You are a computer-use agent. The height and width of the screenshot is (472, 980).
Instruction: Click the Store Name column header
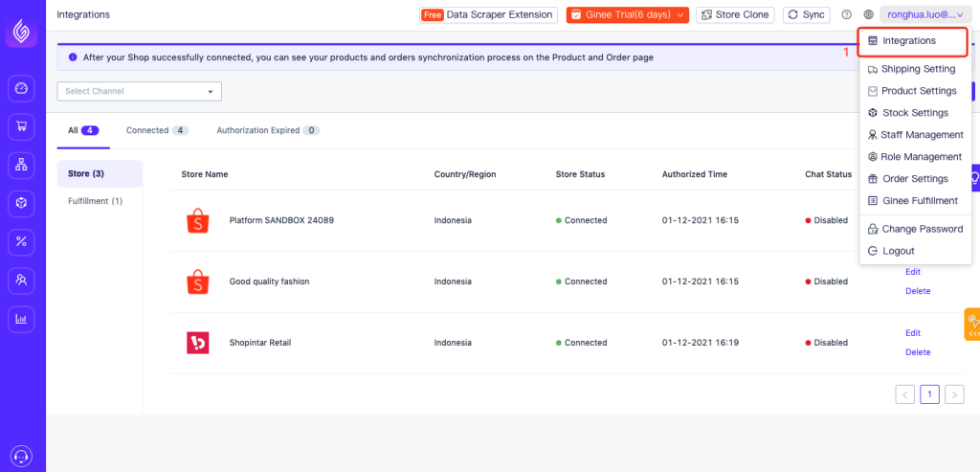(x=205, y=174)
